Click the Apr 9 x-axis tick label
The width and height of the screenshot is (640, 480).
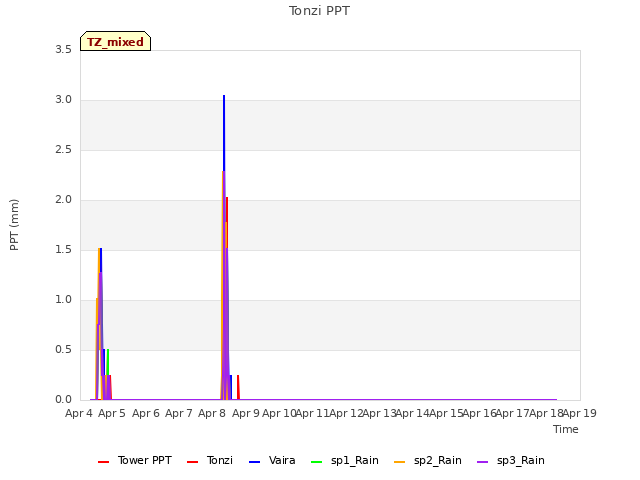[x=246, y=413]
